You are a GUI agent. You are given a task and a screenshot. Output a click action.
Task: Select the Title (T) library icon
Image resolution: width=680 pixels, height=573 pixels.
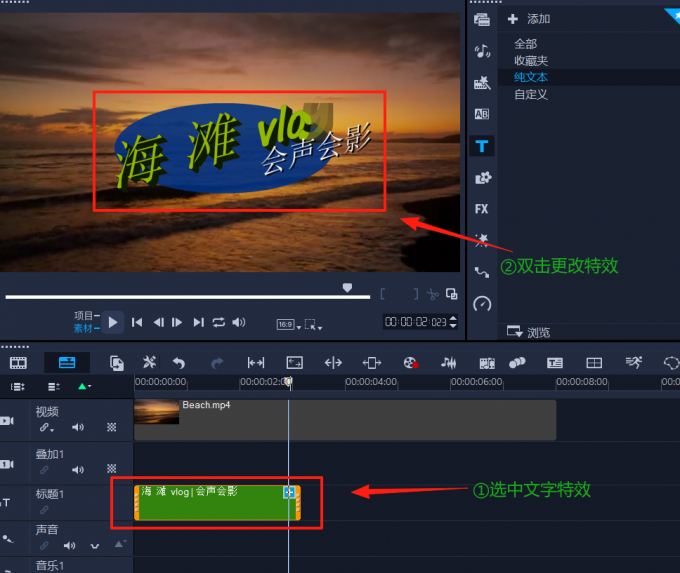[482, 146]
